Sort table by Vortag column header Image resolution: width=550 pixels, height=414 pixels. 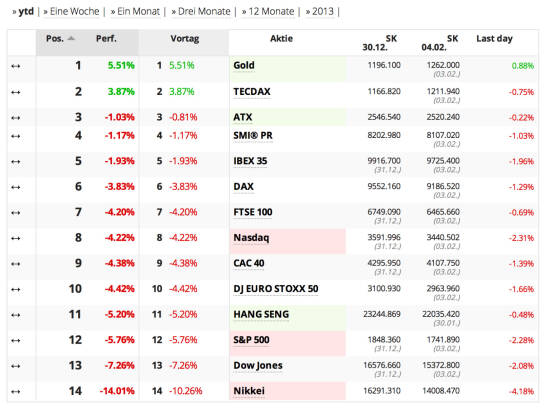click(x=185, y=39)
